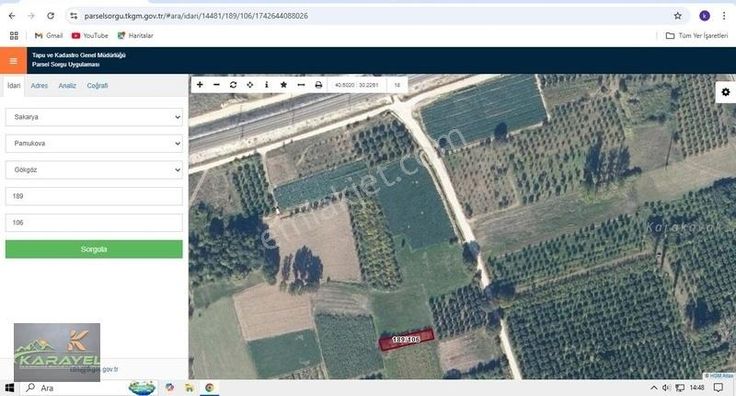
Task: Open the Coğrafi tab
Action: pyautogui.click(x=97, y=86)
